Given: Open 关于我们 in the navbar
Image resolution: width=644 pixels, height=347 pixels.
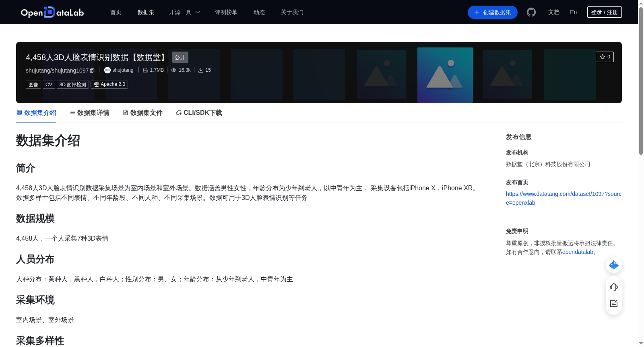Looking at the screenshot, I should click(292, 12).
